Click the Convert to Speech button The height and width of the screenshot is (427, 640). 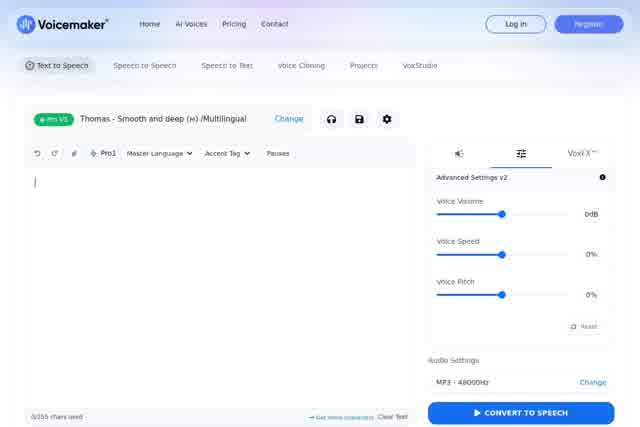coord(521,413)
